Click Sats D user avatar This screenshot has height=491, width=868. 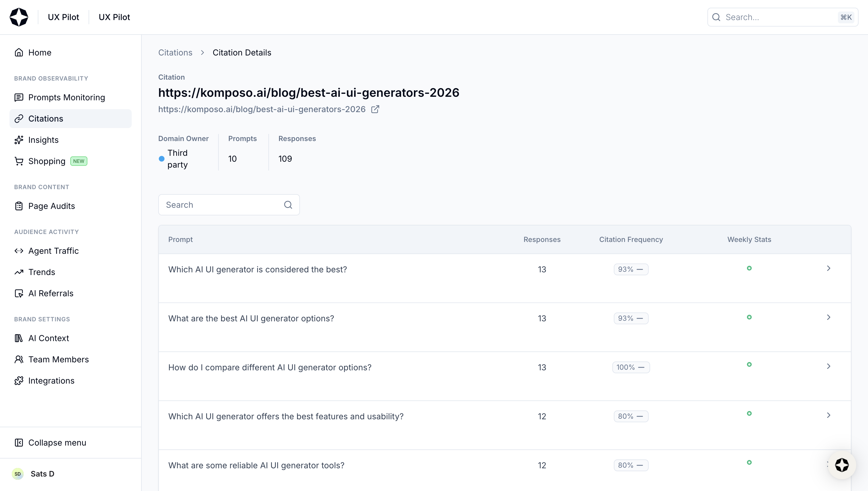tap(18, 474)
